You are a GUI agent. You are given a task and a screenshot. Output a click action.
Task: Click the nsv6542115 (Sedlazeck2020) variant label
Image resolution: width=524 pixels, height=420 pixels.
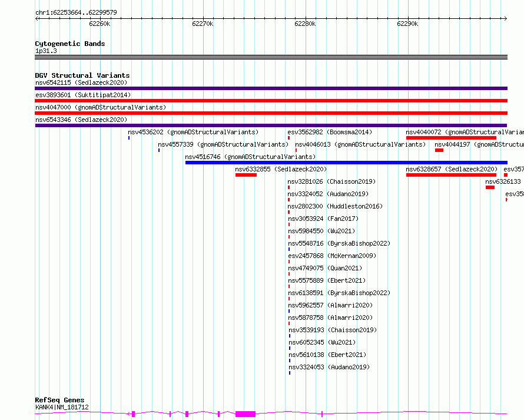(x=81, y=82)
